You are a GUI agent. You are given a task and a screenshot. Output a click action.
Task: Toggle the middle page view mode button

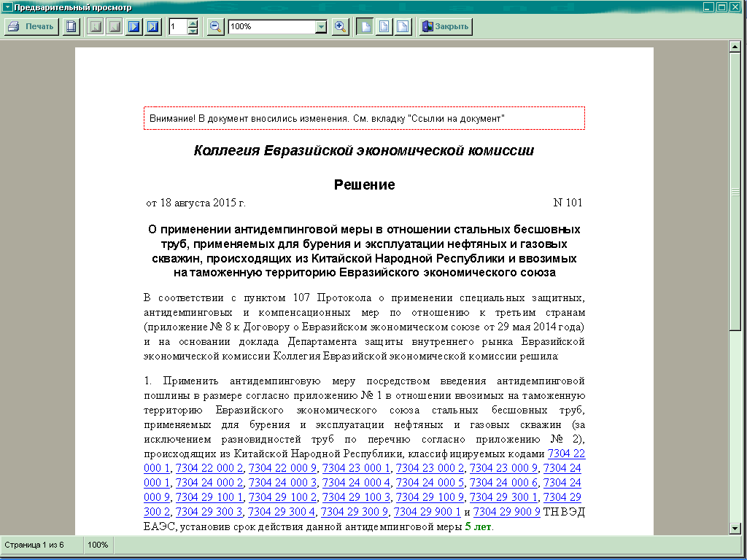coord(384,27)
